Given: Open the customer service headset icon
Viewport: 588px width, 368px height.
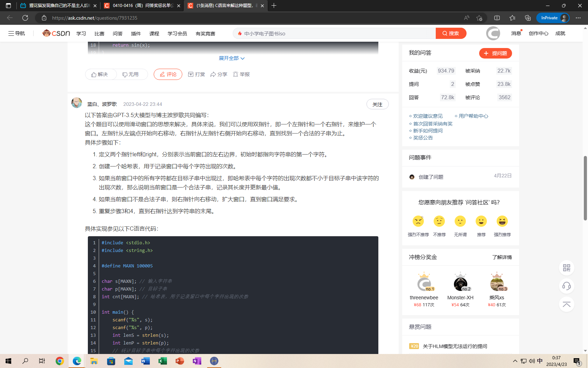Looking at the screenshot, I should (567, 286).
